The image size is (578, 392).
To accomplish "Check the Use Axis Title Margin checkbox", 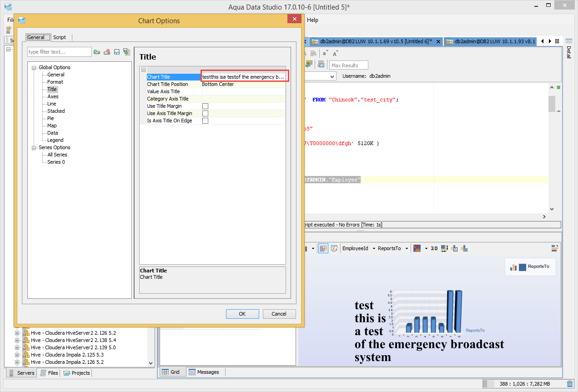I will pyautogui.click(x=205, y=113).
